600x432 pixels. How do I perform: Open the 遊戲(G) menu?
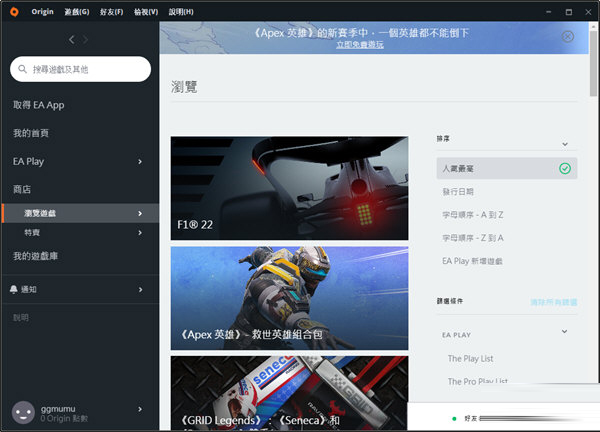(76, 10)
